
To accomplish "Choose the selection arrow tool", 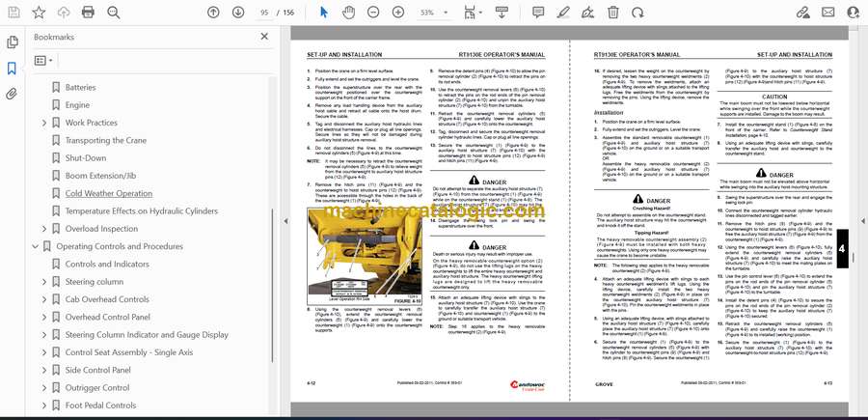I will (x=324, y=13).
